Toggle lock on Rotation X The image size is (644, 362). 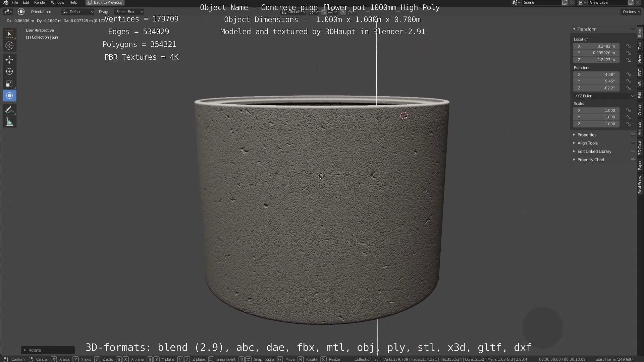pyautogui.click(x=629, y=74)
